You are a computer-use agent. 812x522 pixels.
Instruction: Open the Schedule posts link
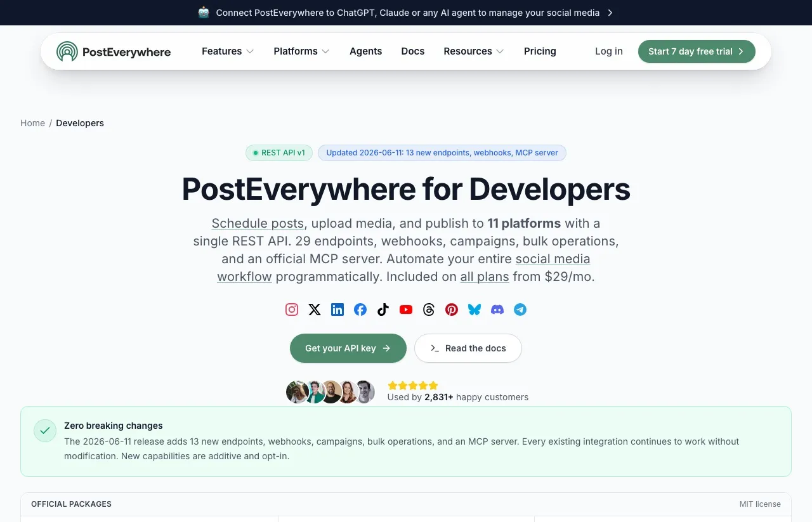coord(258,223)
